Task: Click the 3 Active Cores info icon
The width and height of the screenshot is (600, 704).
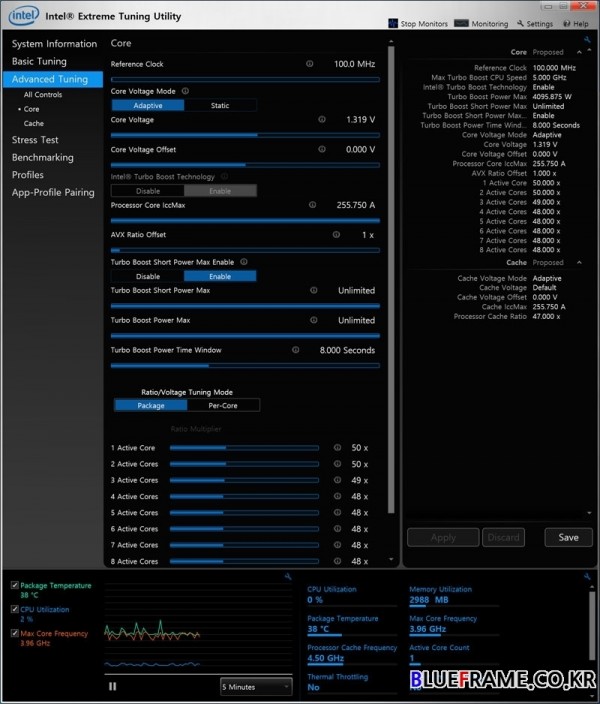Action: (337, 480)
